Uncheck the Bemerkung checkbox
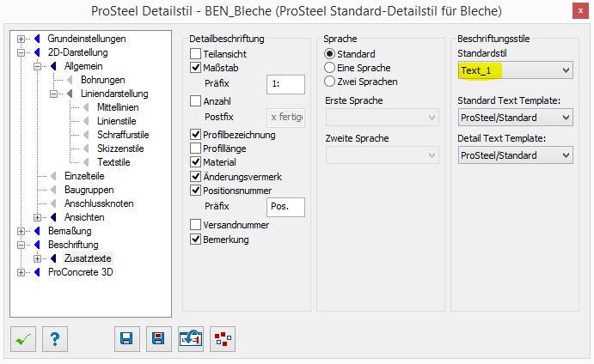 tap(195, 240)
